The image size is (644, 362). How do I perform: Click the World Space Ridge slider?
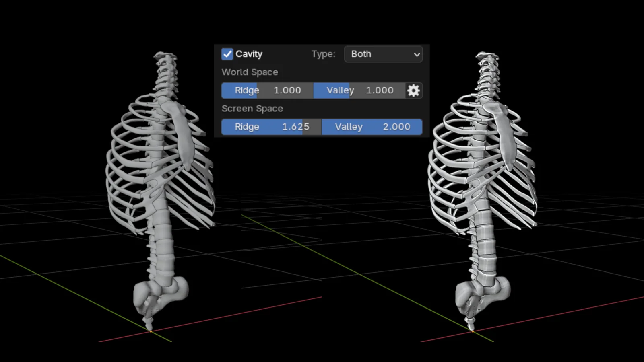pyautogui.click(x=267, y=90)
